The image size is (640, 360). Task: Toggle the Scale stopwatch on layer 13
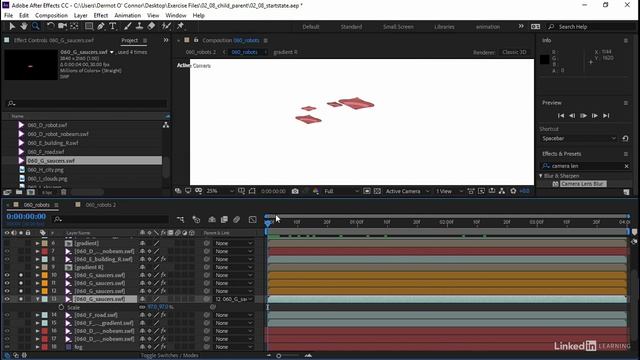tap(61, 307)
